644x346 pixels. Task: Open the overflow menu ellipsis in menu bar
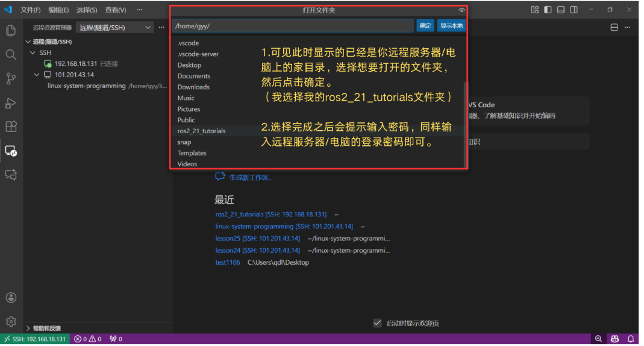point(140,10)
